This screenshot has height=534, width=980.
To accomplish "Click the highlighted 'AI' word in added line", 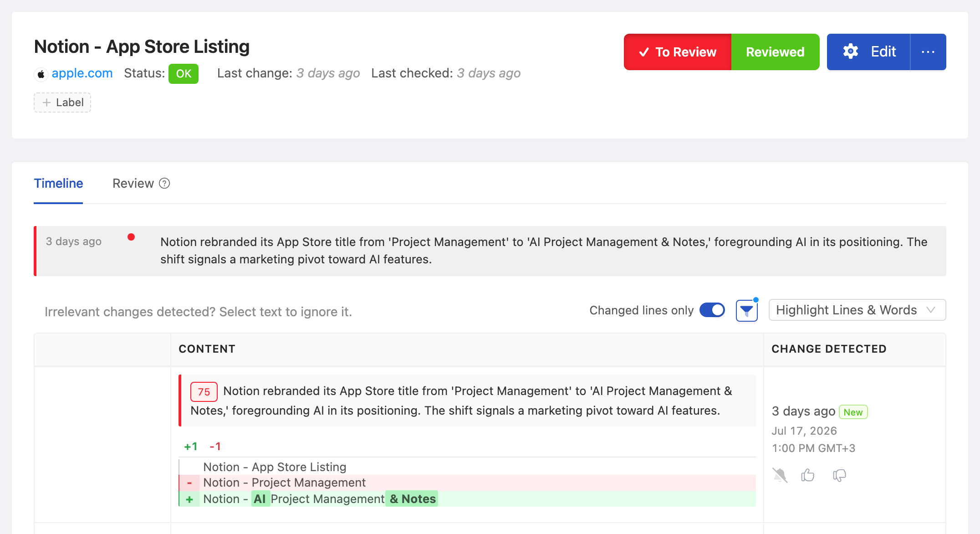I will 260,499.
